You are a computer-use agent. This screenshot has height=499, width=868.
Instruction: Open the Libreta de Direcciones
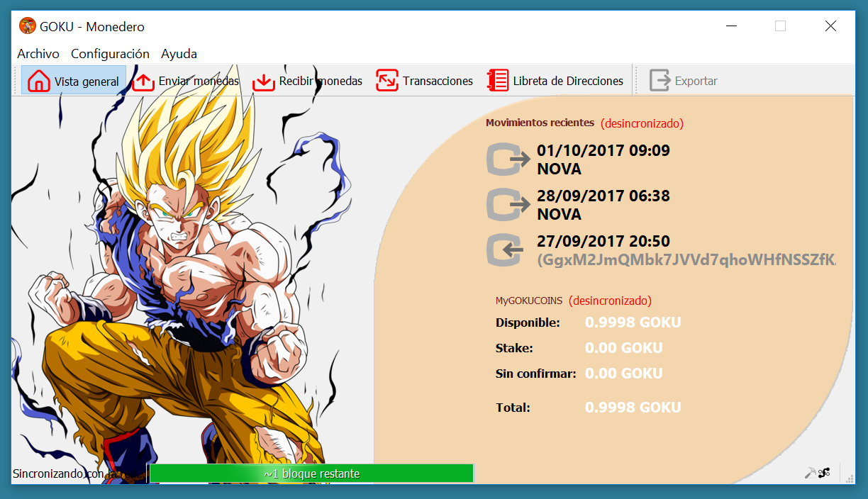555,81
